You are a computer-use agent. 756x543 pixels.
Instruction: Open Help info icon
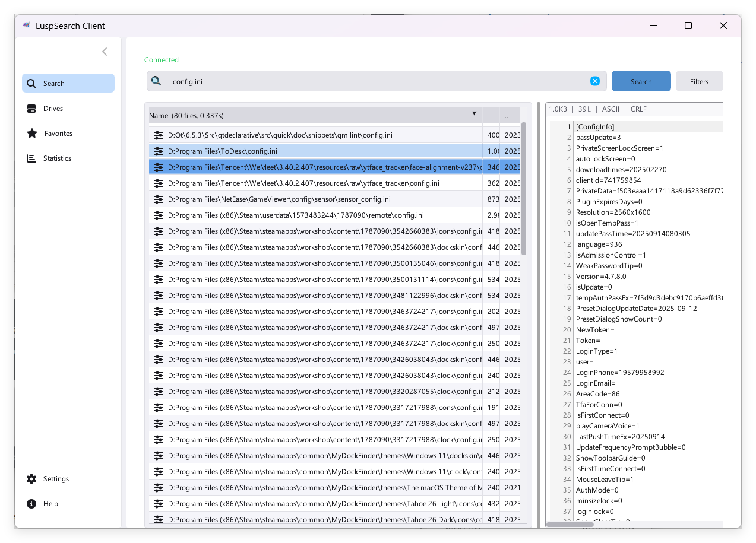point(32,504)
